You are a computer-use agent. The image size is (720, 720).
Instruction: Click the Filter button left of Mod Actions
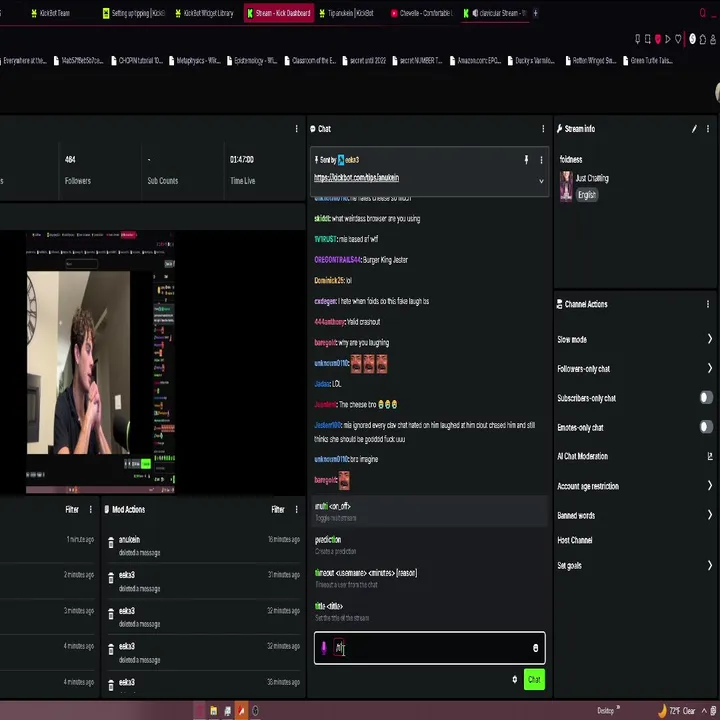72,509
